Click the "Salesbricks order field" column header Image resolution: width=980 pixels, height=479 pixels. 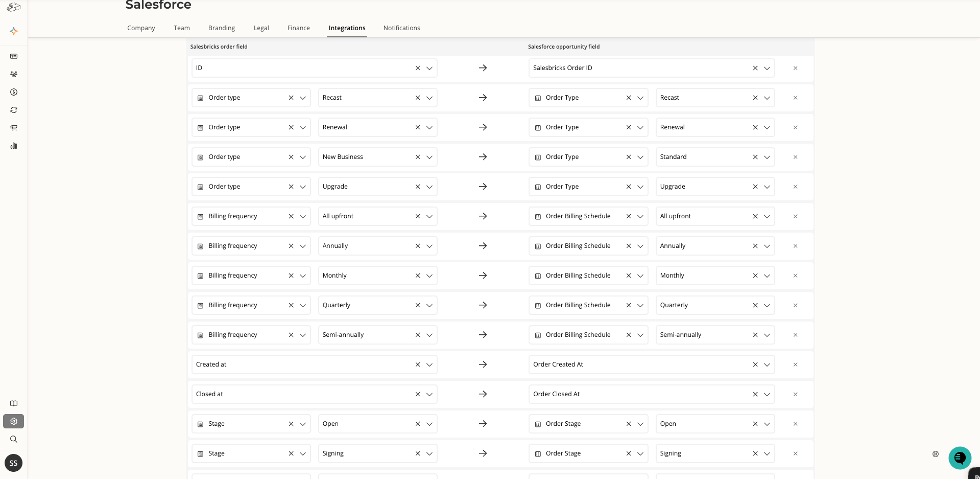(219, 47)
